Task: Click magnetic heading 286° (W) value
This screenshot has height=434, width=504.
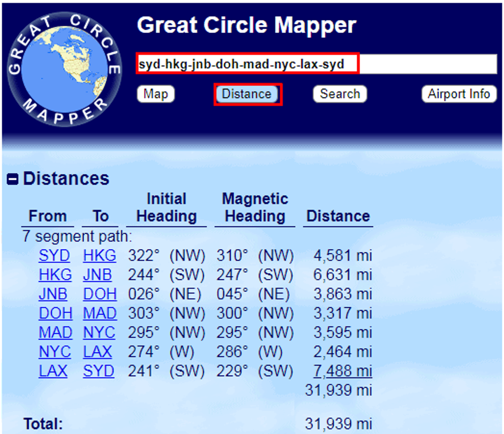Action: coord(250,352)
